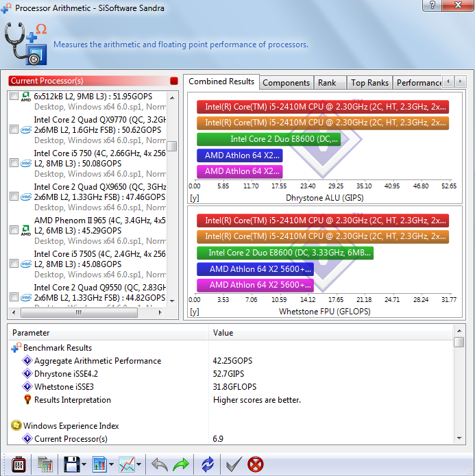
Task: Click the orange i5-2410M Whetstone bar
Action: tap(323, 236)
